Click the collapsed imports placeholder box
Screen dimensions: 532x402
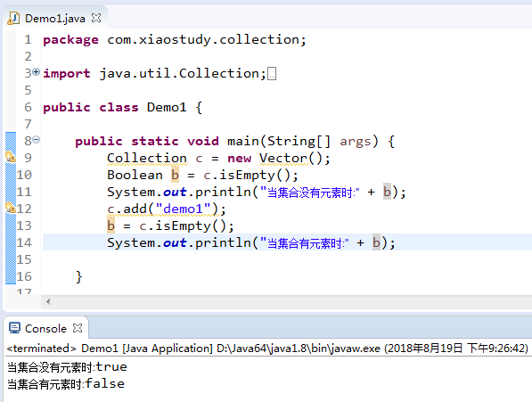pyautogui.click(x=272, y=74)
